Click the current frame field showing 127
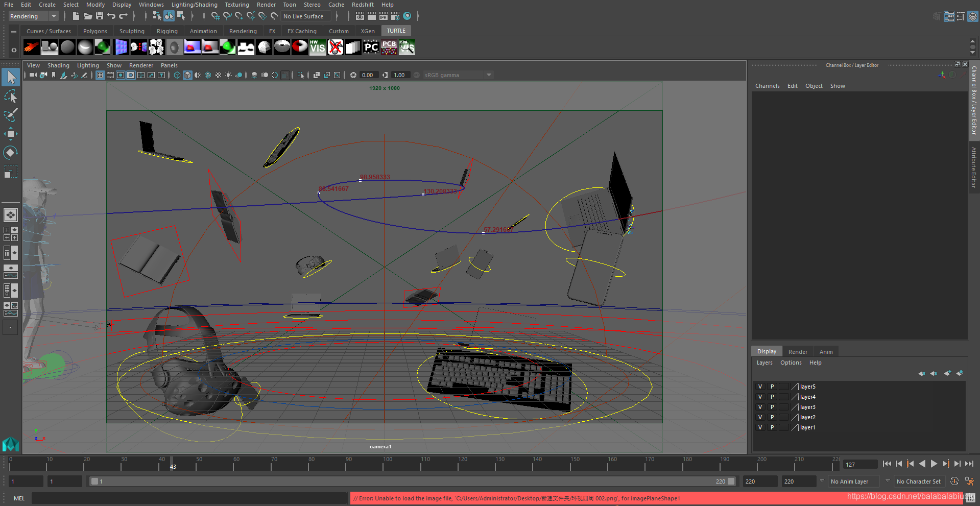The image size is (980, 506). click(x=860, y=464)
